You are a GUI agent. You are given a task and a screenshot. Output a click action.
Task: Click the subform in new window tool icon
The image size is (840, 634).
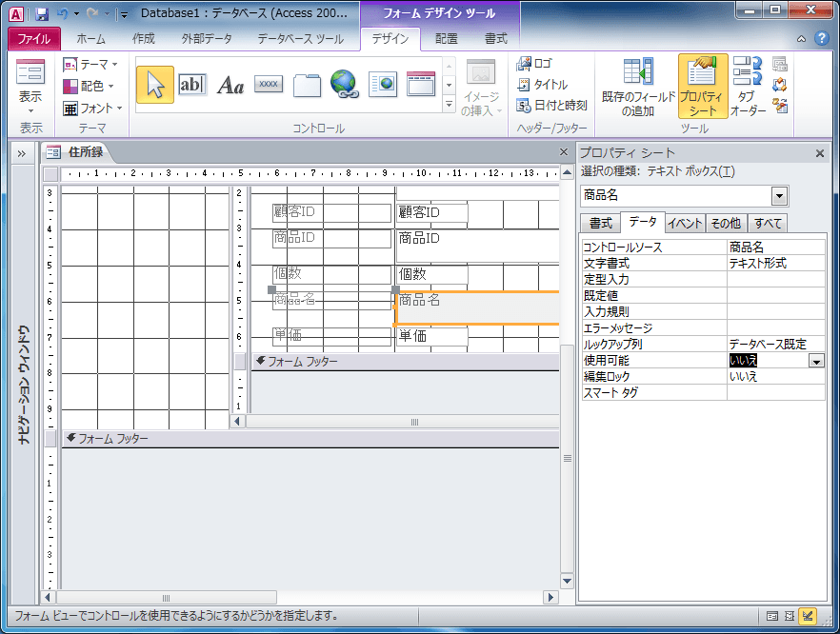[x=779, y=65]
